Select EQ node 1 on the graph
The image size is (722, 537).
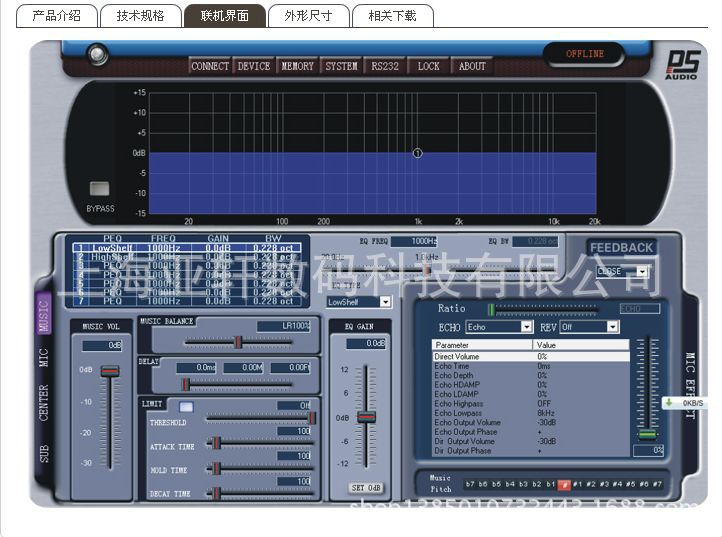click(x=417, y=153)
